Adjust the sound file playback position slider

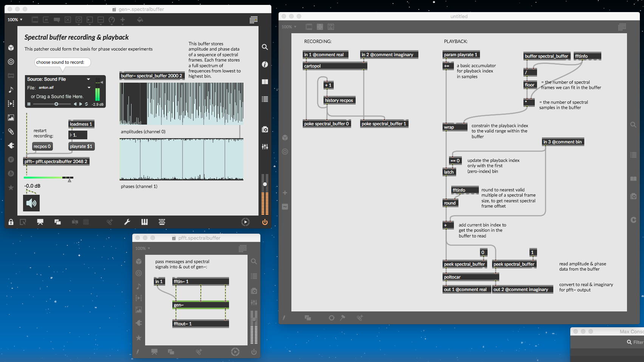53,104
